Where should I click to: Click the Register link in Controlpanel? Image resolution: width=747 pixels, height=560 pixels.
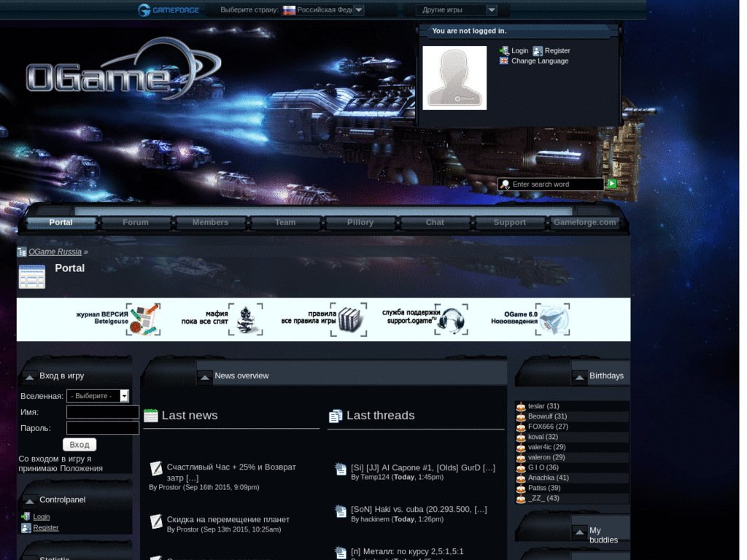pos(46,528)
